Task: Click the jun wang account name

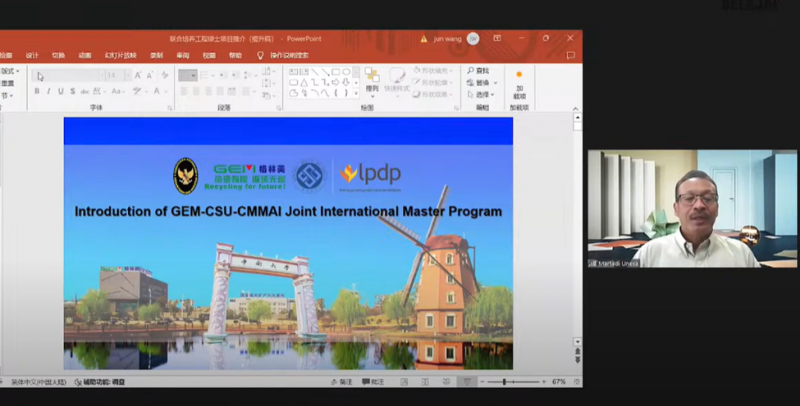Action: (x=447, y=38)
